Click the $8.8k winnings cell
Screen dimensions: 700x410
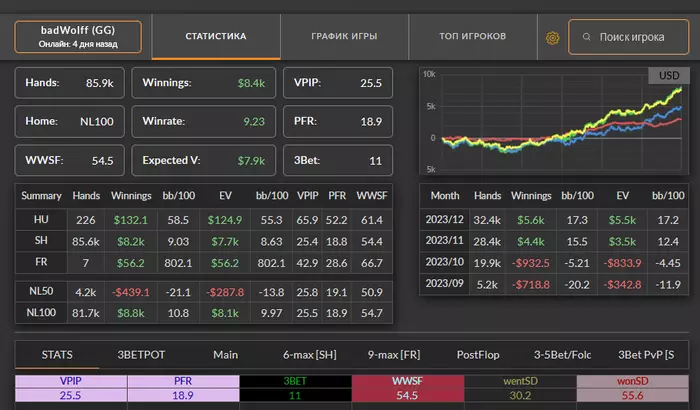click(130, 313)
